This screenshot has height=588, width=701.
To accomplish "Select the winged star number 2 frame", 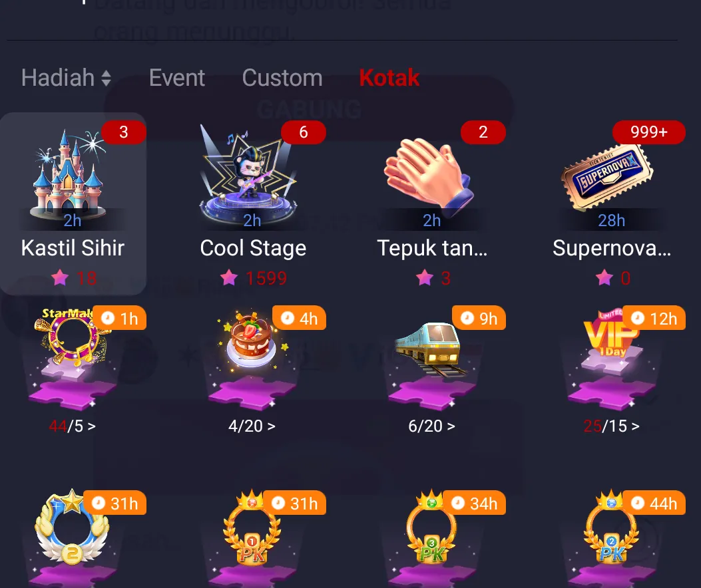I will (x=71, y=527).
